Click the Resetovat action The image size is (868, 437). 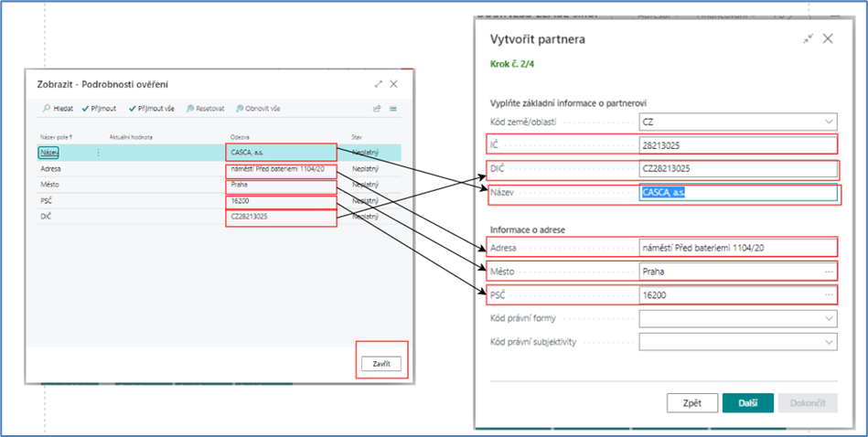[x=206, y=108]
